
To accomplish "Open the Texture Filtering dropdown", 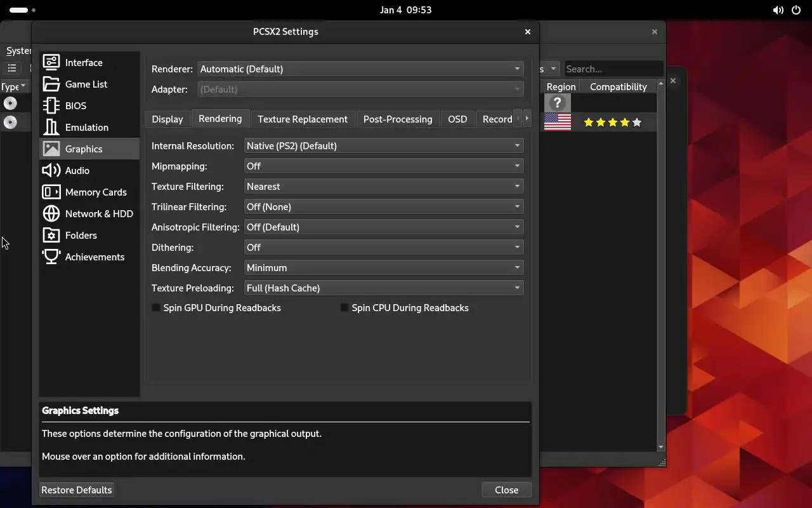I will point(384,186).
